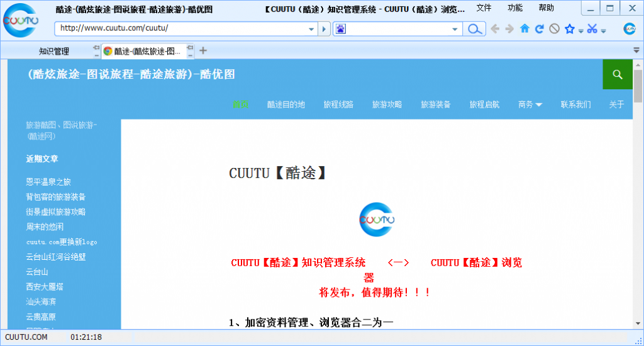Go forward with the right arrow icon

pos(509,29)
